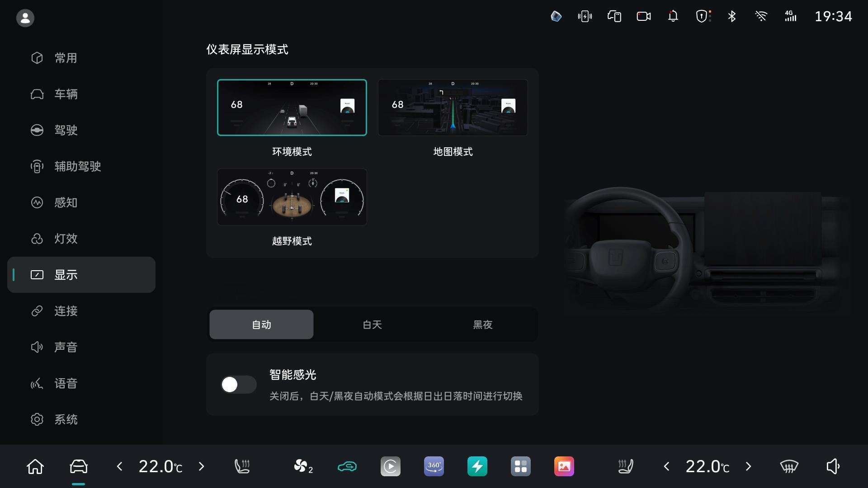This screenshot has width=868, height=488.
Task: Open the 辅助驾驶 settings menu
Action: (x=77, y=166)
